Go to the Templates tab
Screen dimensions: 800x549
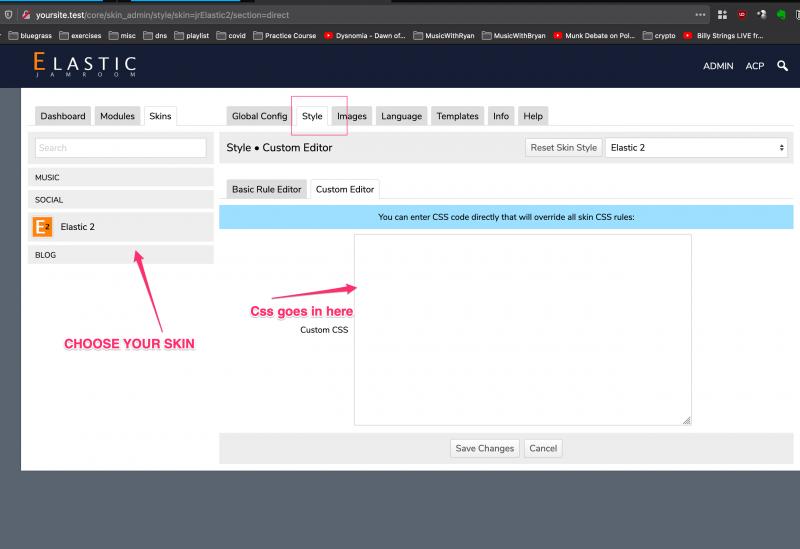(457, 116)
